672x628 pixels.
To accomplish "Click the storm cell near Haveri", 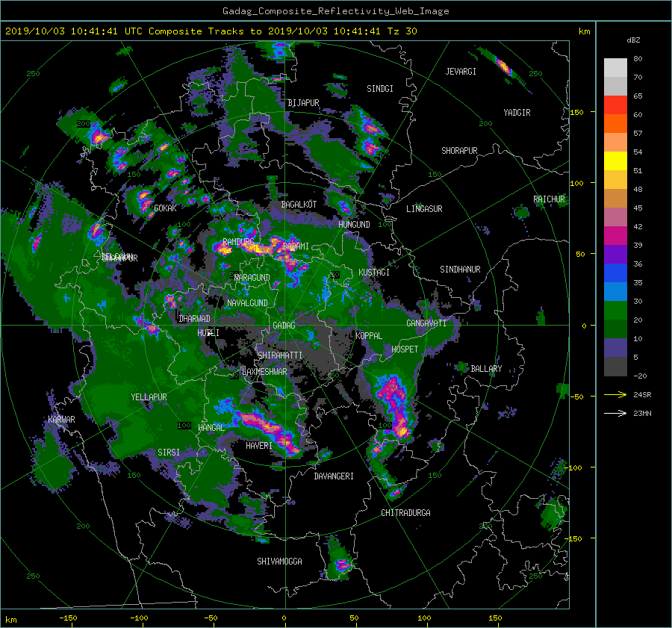I will 268,430.
